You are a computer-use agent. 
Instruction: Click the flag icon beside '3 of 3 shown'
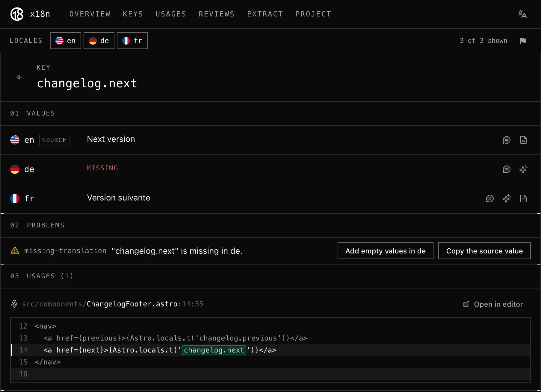(523, 41)
